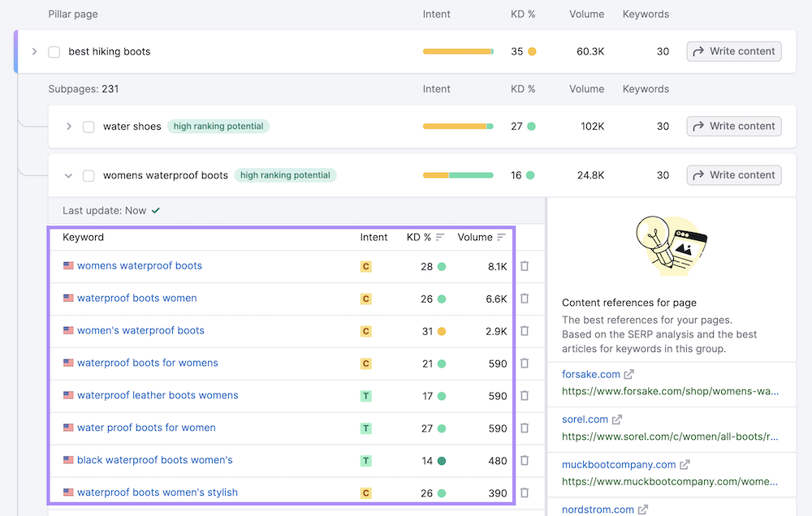Screen dimensions: 812x516
Task: Open keyword link 'waterproof leather boots womens'
Action: (x=158, y=395)
